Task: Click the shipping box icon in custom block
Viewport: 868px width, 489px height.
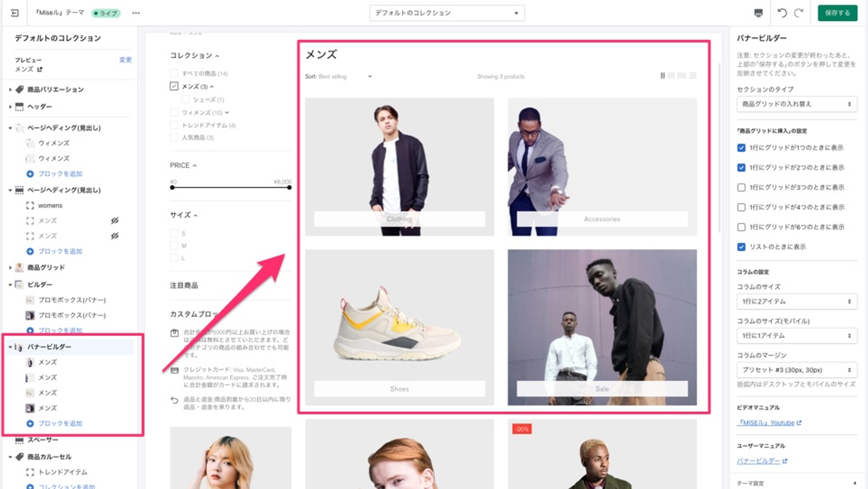Action: click(x=175, y=333)
